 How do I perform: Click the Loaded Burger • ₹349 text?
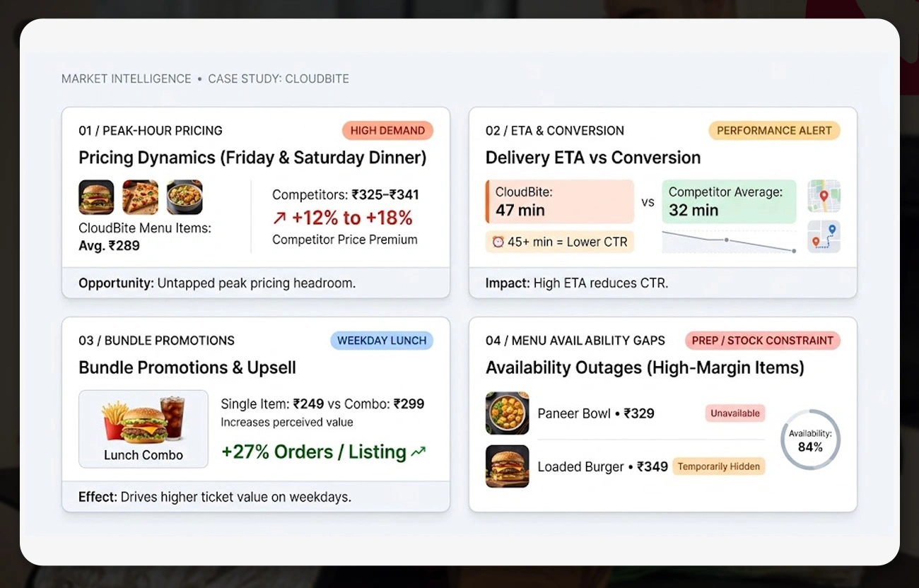point(602,466)
